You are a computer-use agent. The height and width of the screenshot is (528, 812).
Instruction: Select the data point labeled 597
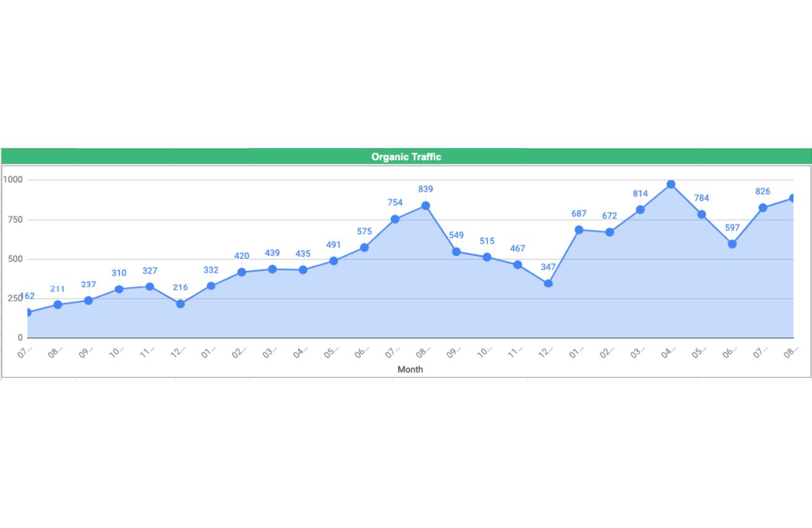point(732,244)
